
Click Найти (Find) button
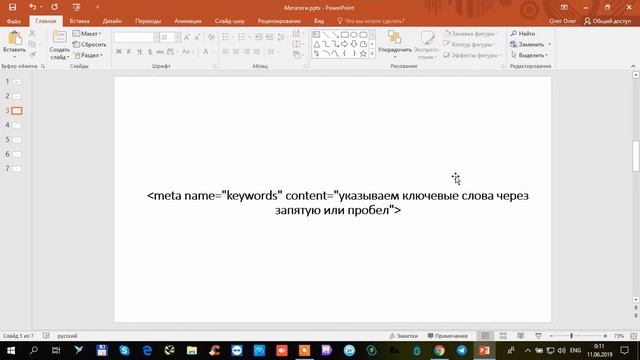pos(523,33)
